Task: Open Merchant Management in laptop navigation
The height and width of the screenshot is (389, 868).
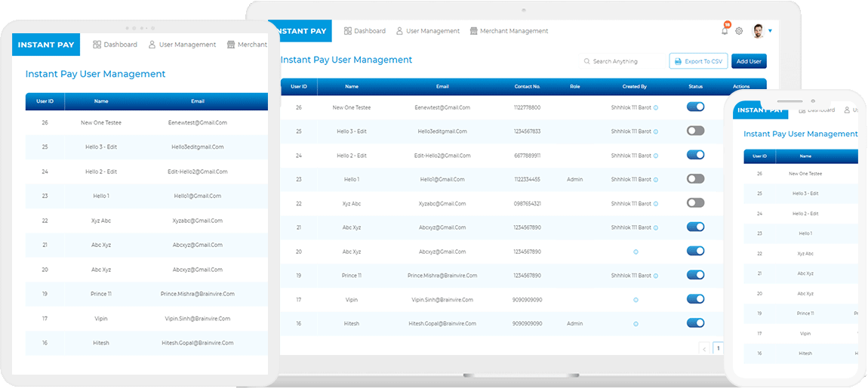Action: click(509, 31)
